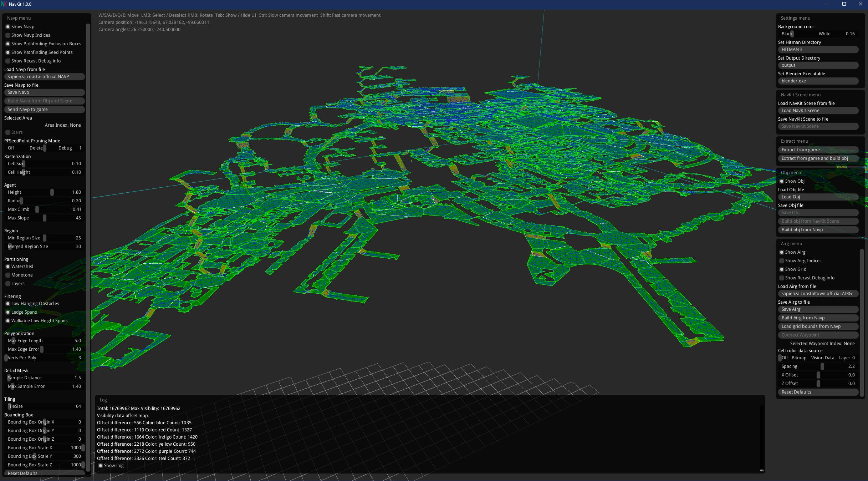Toggle Show Pathfinding Seed Points
The height and width of the screenshot is (481, 868).
tap(8, 52)
